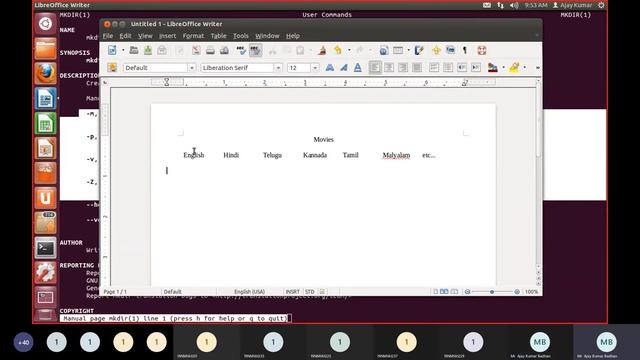Image resolution: width=640 pixels, height=360 pixels.
Task: Launch Firefox from the Ubuntu launcher
Action: [x=45, y=74]
